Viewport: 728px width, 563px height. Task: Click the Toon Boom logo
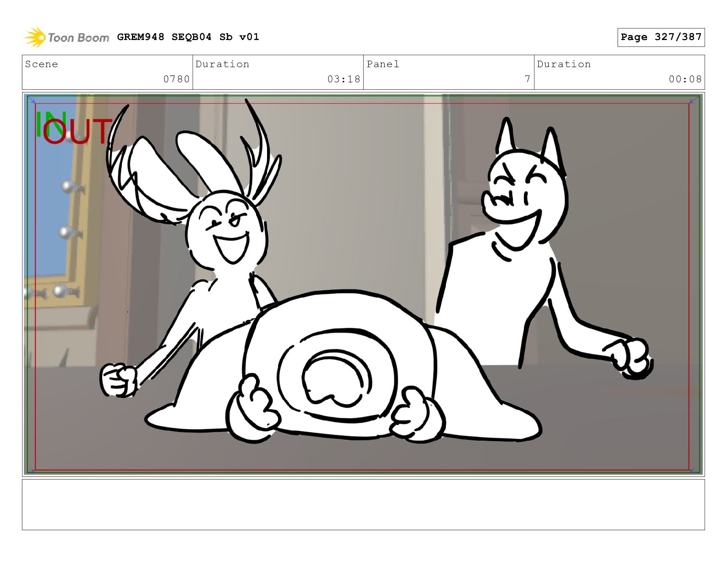pyautogui.click(x=67, y=37)
